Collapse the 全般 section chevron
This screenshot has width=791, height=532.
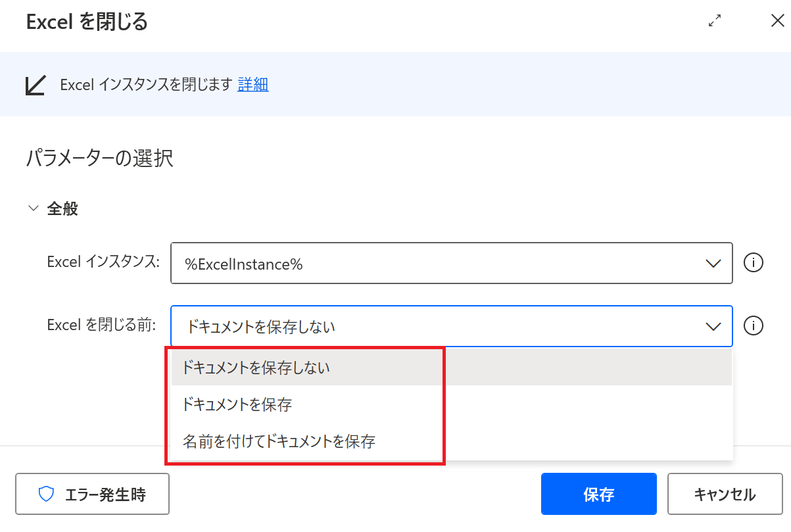point(33,209)
